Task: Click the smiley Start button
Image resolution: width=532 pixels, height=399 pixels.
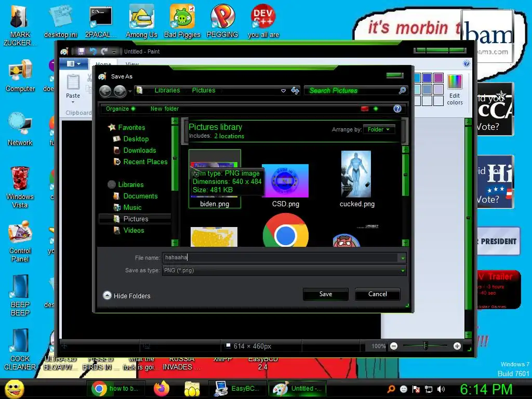Action: 14,389
